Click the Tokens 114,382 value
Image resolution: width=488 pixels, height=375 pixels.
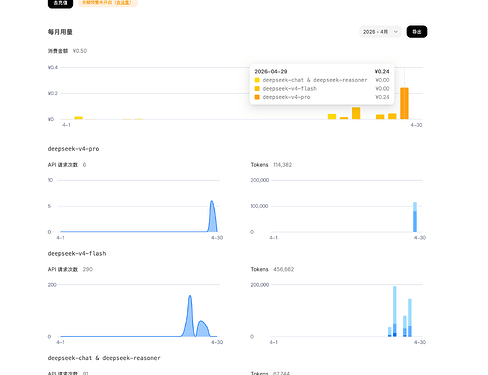[282, 165]
